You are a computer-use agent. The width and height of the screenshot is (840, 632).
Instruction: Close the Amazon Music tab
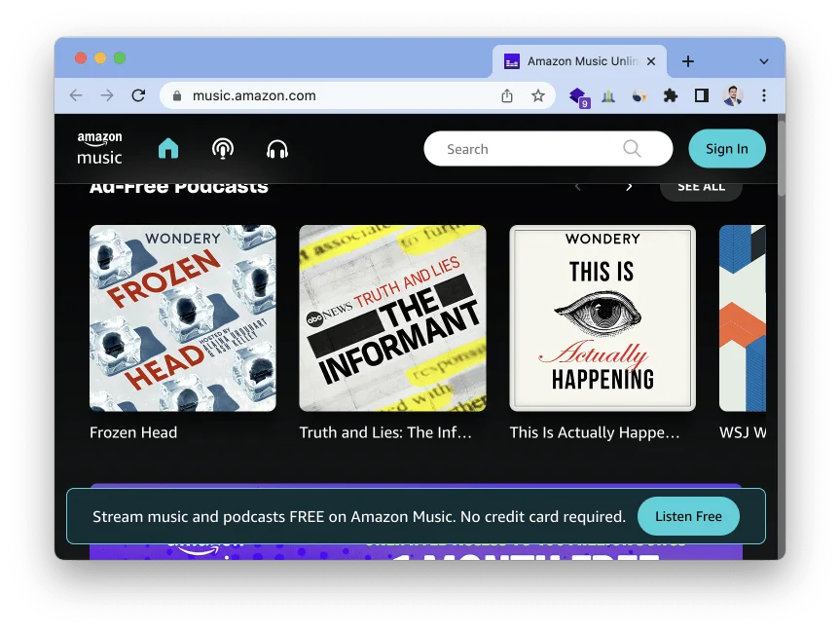click(651, 61)
